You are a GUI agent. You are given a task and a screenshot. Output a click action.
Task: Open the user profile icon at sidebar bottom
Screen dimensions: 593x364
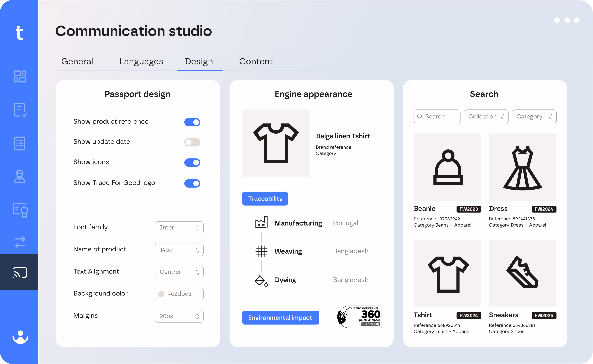coord(20,337)
